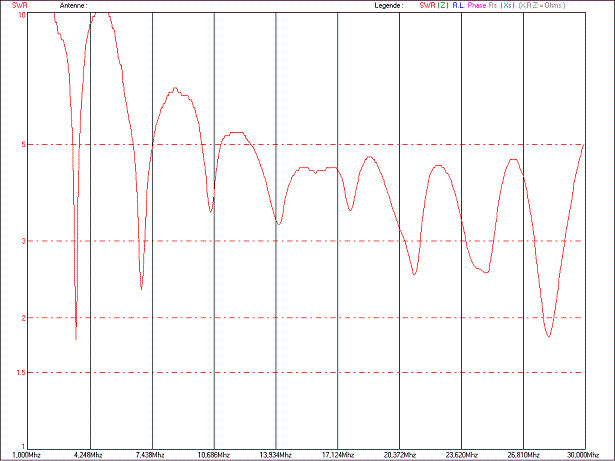This screenshot has height=461, width=615.
Task: Click the Antenne field label
Action: [x=72, y=5]
